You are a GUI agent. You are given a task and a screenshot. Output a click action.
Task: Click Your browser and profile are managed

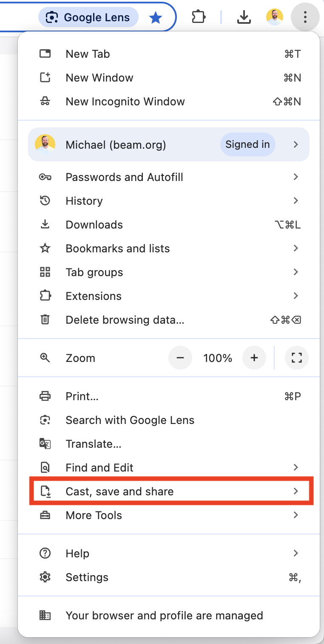coord(164,616)
